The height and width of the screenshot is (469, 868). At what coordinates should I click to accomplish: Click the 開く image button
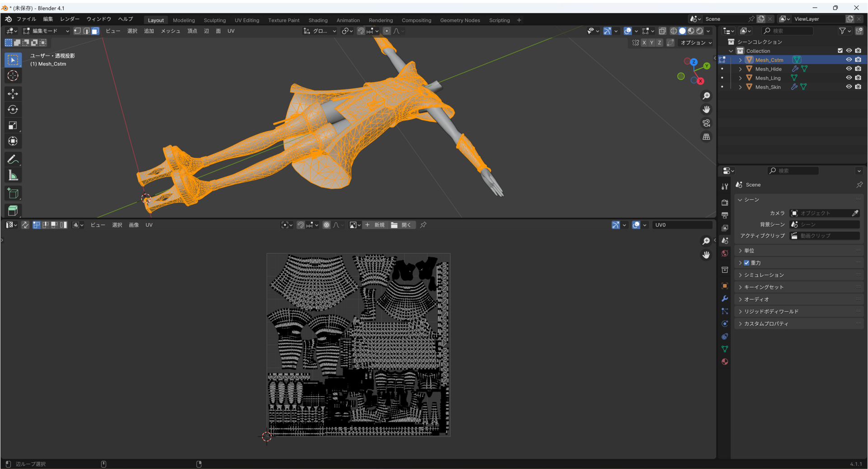click(401, 225)
